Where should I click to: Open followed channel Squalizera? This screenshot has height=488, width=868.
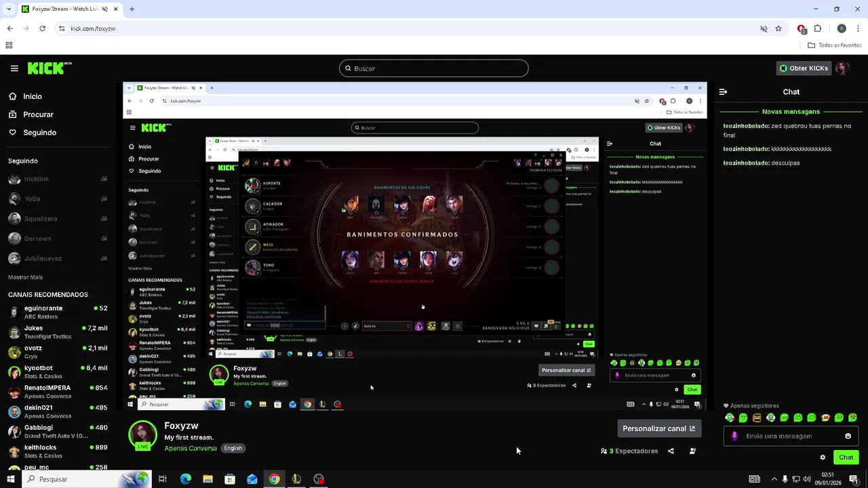pyautogui.click(x=58, y=218)
